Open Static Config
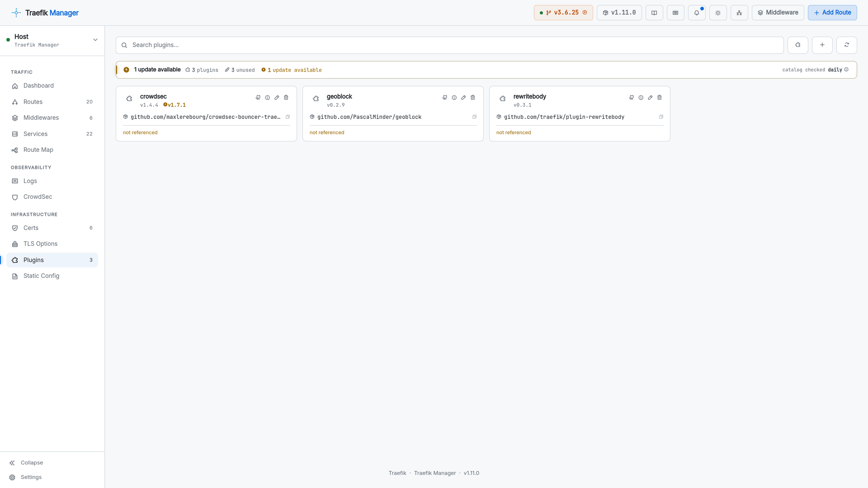Image resolution: width=868 pixels, height=488 pixels. click(52, 276)
